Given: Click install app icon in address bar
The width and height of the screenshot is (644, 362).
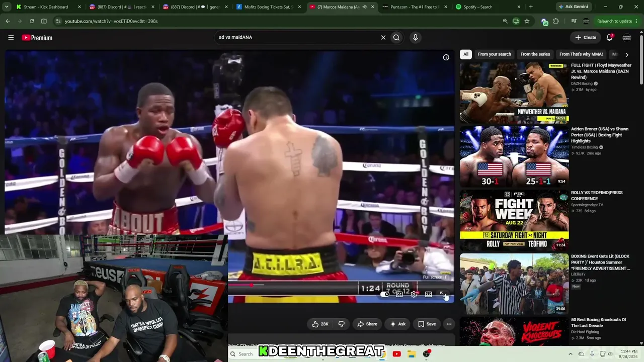Looking at the screenshot, I should point(516,21).
